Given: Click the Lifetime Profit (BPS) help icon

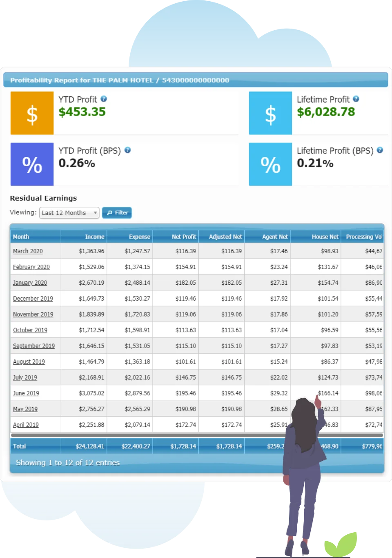Looking at the screenshot, I should (381, 150).
